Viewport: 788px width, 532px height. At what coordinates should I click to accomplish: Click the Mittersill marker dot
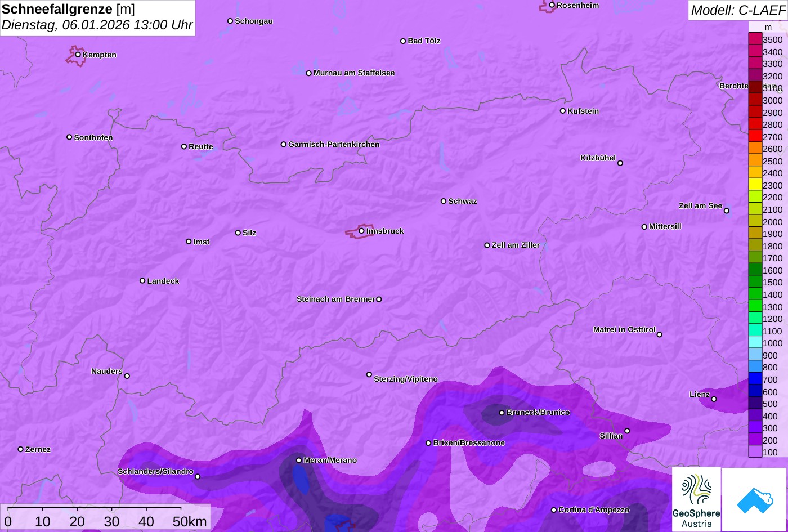point(644,227)
